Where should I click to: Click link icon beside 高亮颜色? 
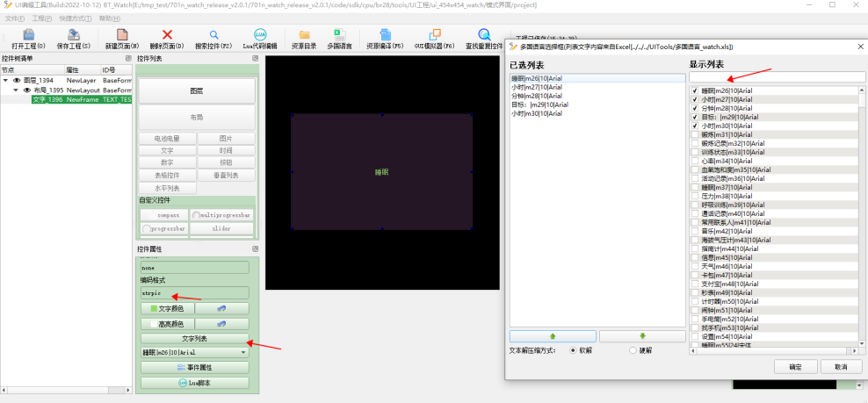(x=222, y=324)
